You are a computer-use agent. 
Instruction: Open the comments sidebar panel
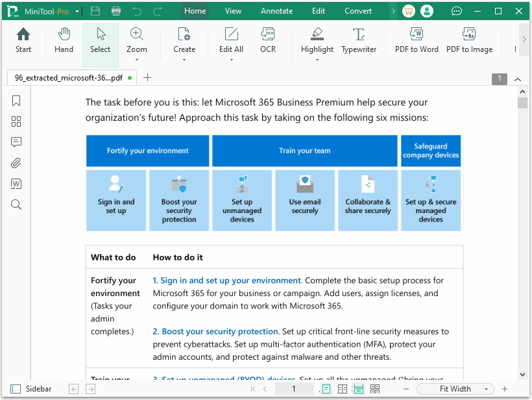16,142
